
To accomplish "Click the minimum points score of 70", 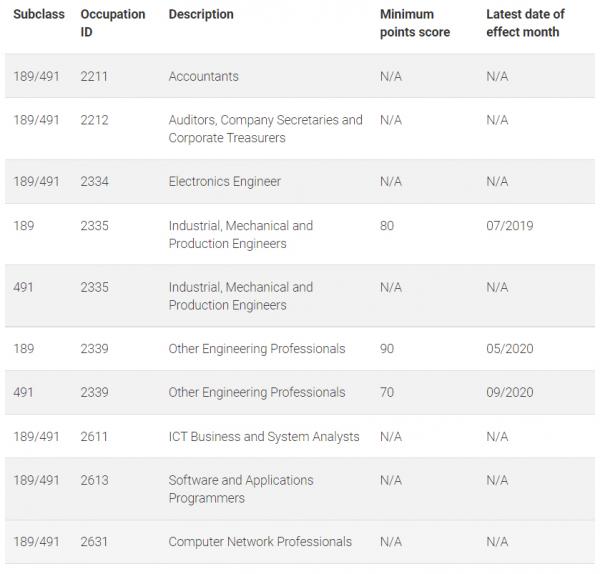I will [387, 393].
